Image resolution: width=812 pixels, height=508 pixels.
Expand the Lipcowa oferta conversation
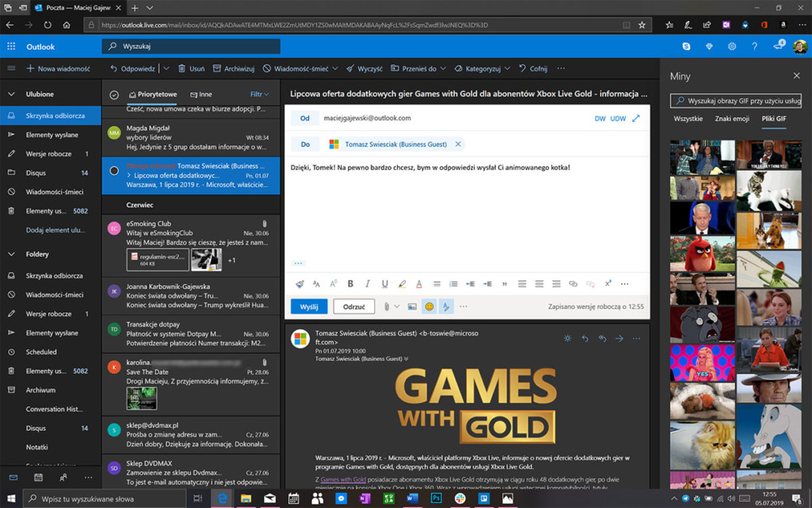click(x=129, y=176)
